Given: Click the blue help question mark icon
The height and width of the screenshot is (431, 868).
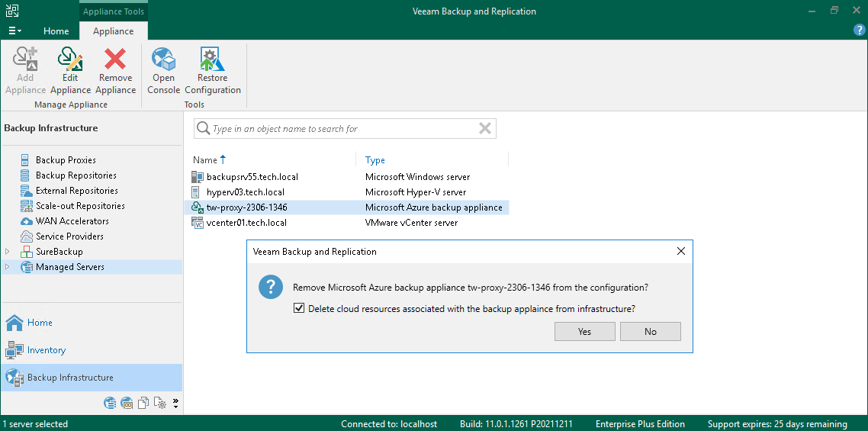Looking at the screenshot, I should (x=859, y=30).
